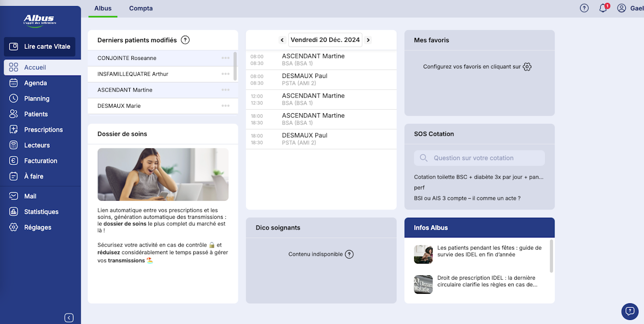
Task: Go to the next day arrow
Action: [368, 40]
